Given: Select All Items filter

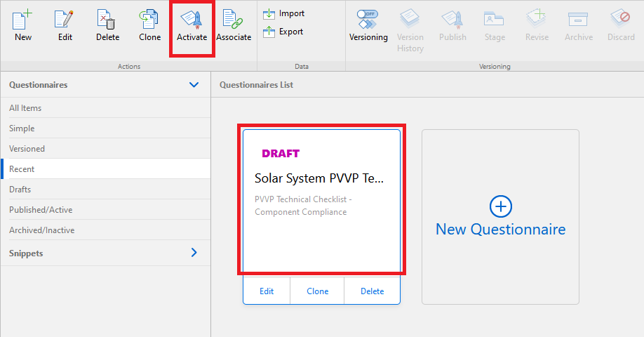Looking at the screenshot, I should click(x=105, y=107).
